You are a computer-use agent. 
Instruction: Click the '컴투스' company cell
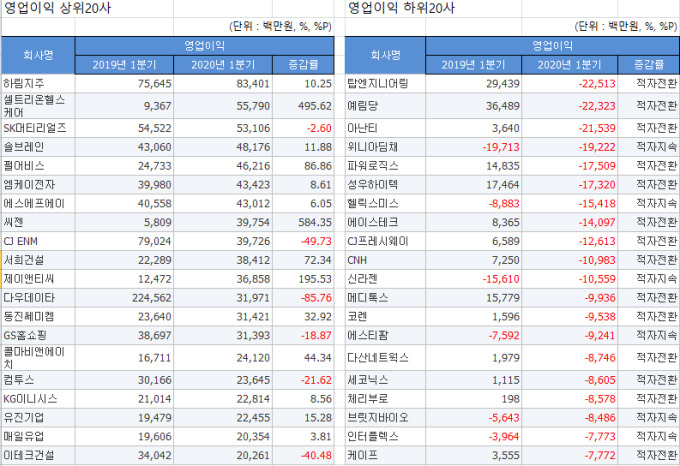[38, 380]
